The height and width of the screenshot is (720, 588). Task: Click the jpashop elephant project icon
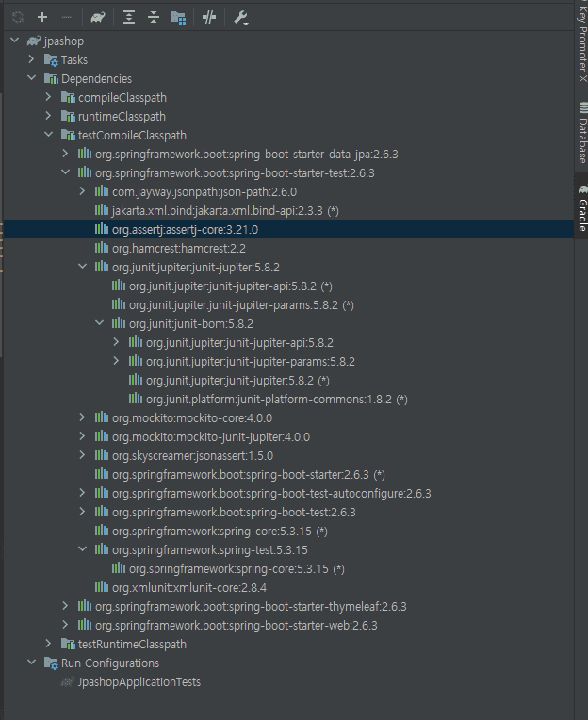click(x=34, y=41)
